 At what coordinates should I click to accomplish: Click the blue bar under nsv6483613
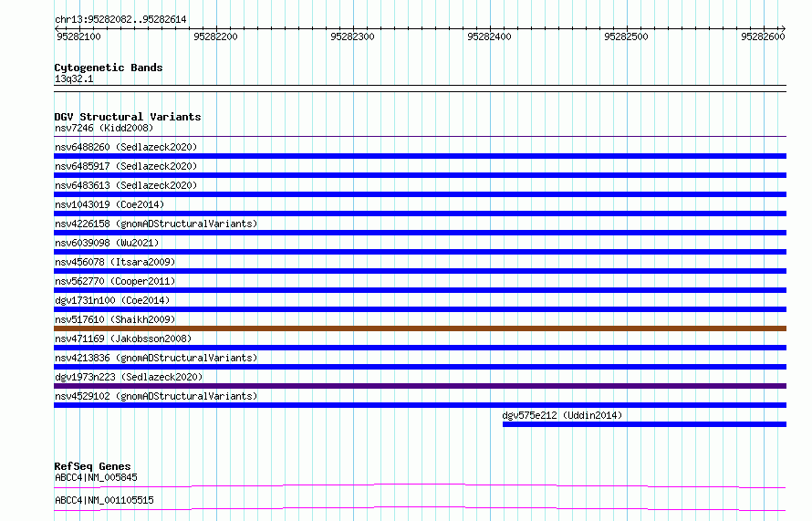[x=420, y=194]
